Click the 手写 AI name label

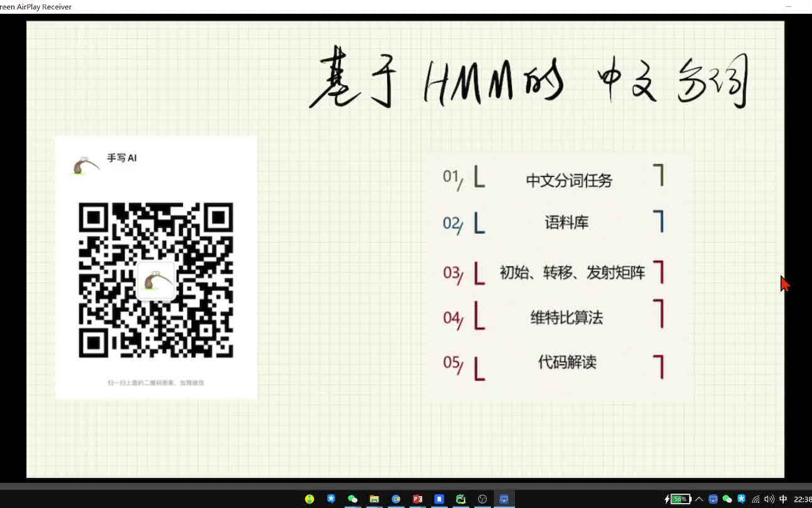click(122, 158)
